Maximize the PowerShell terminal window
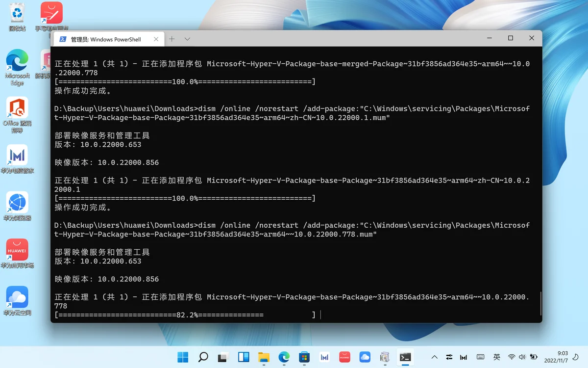The width and height of the screenshot is (588, 368). 511,38
